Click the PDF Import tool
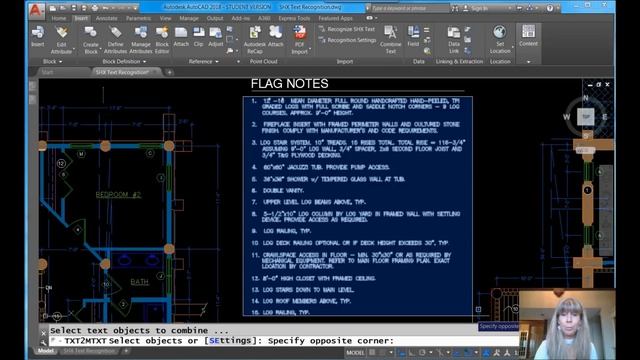Image resolution: width=640 pixels, height=360 pixels. (300, 40)
